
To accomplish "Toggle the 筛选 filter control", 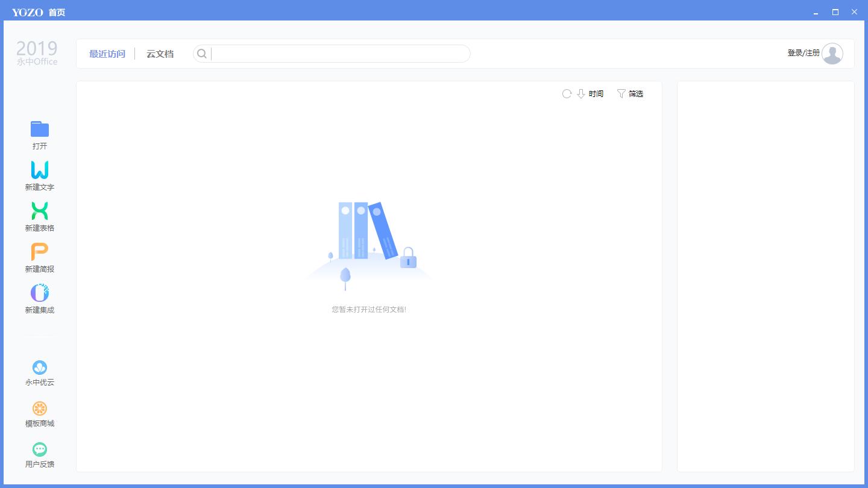I will coord(631,93).
